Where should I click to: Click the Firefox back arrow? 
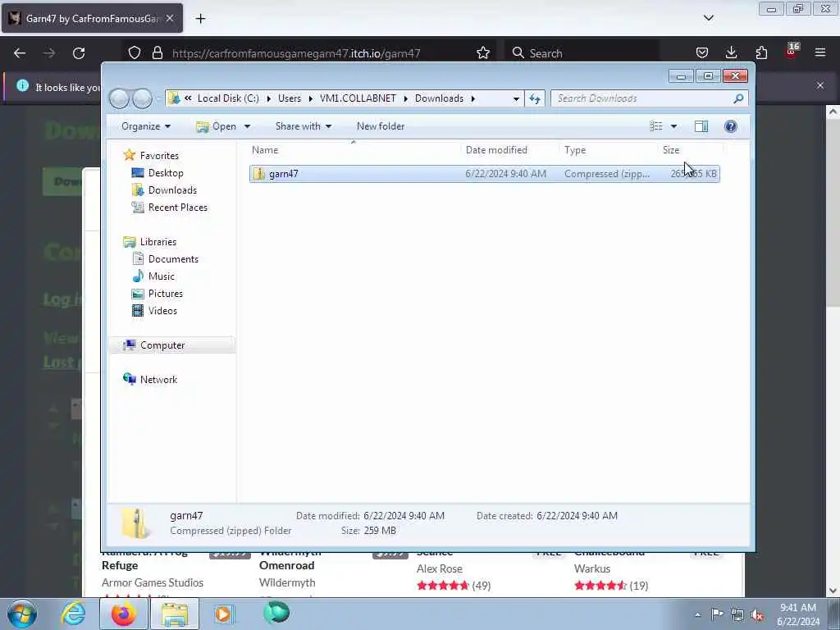20,53
